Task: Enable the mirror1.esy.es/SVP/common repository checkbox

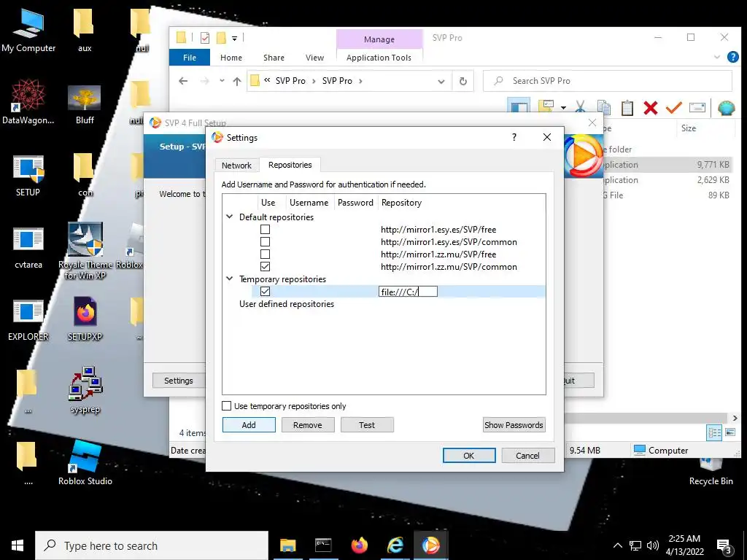Action: tap(265, 242)
